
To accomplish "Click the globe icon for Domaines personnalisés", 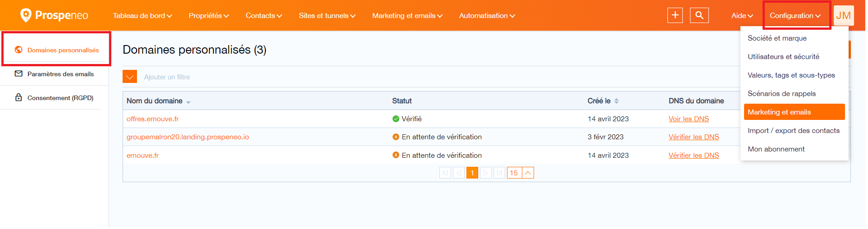I will point(18,50).
